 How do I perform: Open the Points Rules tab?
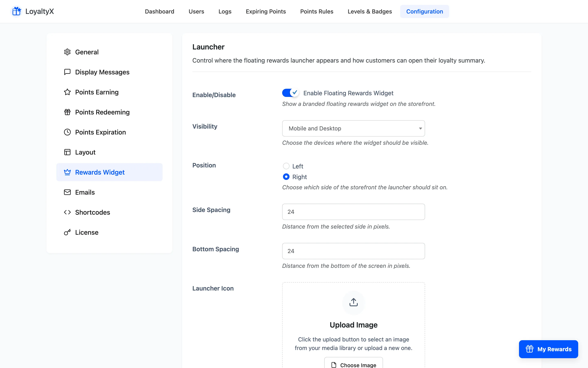pyautogui.click(x=317, y=11)
